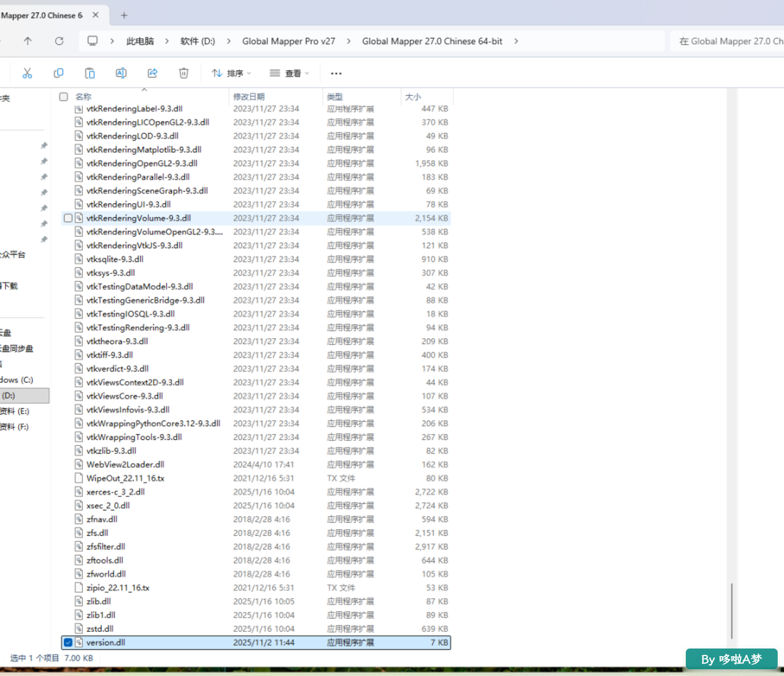Click the file icon of WipeOut_22.11_16.tx
Screen dimensions: 784x676
pos(79,478)
